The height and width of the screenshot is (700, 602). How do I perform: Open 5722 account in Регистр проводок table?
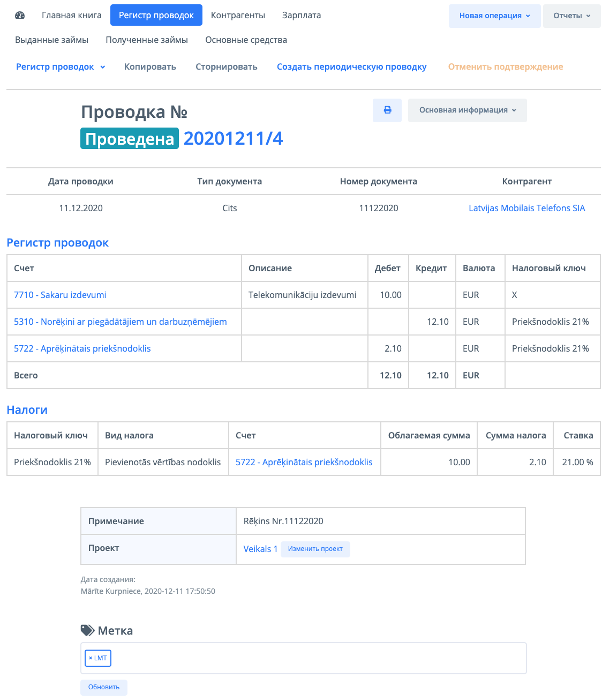pyautogui.click(x=82, y=348)
